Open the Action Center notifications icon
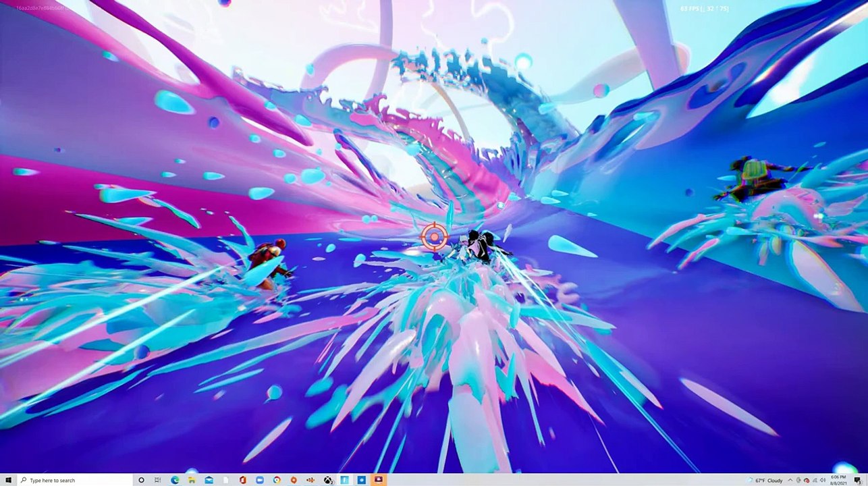Viewport: 868px width, 486px height. point(857,481)
